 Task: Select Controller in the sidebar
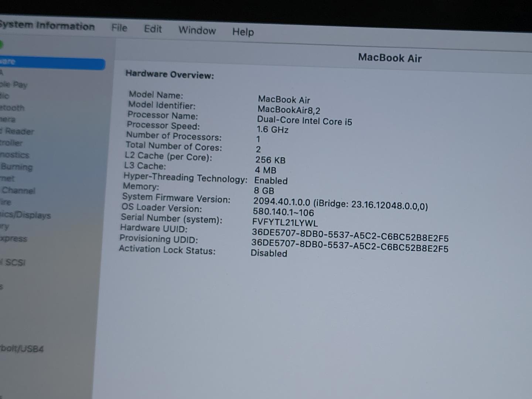click(x=11, y=143)
